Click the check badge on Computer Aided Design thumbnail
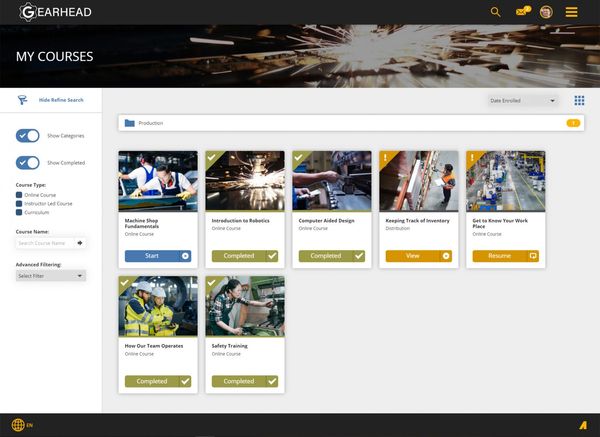This screenshot has height=437, width=600. (x=299, y=157)
